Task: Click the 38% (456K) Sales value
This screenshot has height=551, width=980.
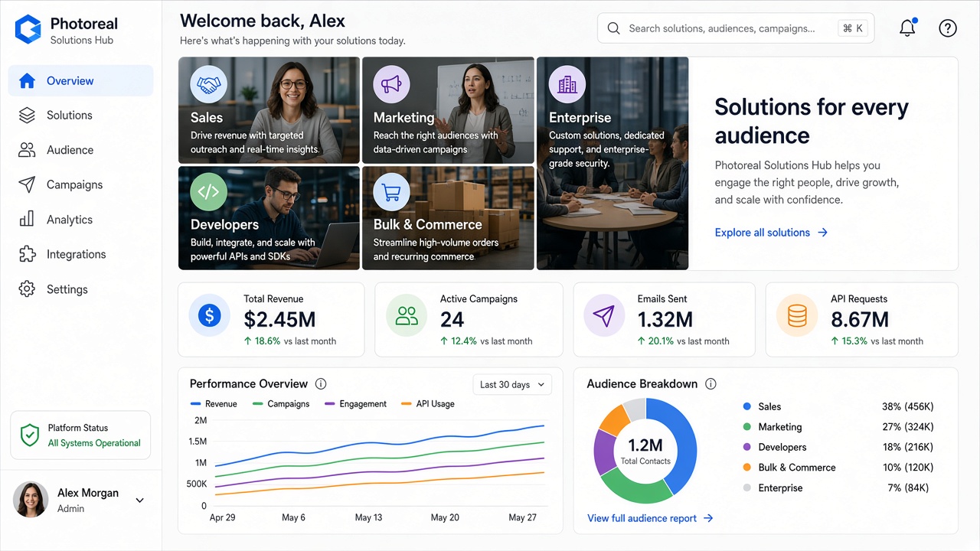Action: pyautogui.click(x=908, y=407)
